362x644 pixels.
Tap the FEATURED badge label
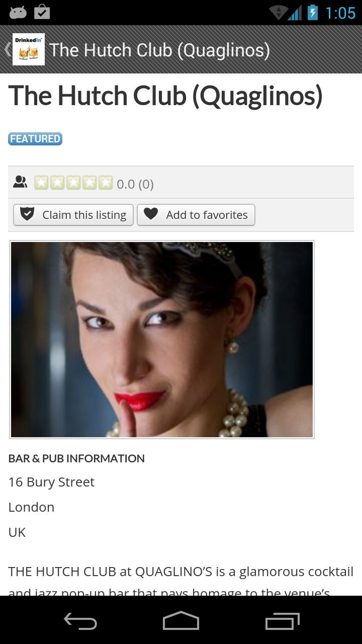click(x=35, y=139)
